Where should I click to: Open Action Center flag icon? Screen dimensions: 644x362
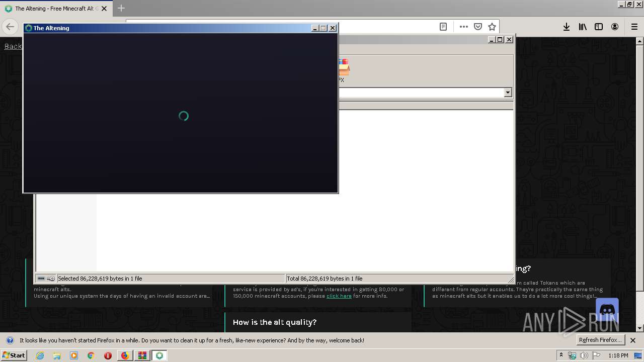pos(596,355)
